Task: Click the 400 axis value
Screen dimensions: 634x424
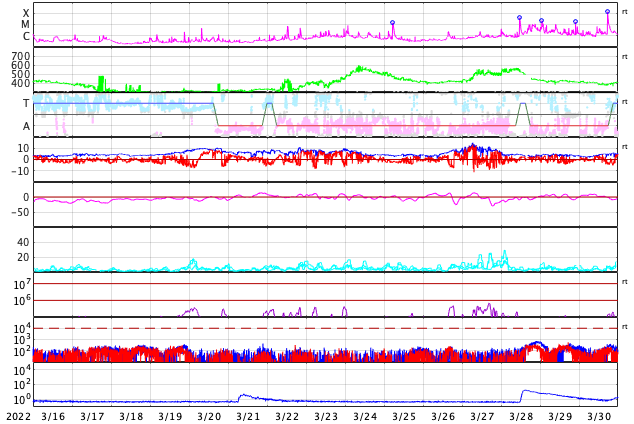Action: click(x=21, y=83)
